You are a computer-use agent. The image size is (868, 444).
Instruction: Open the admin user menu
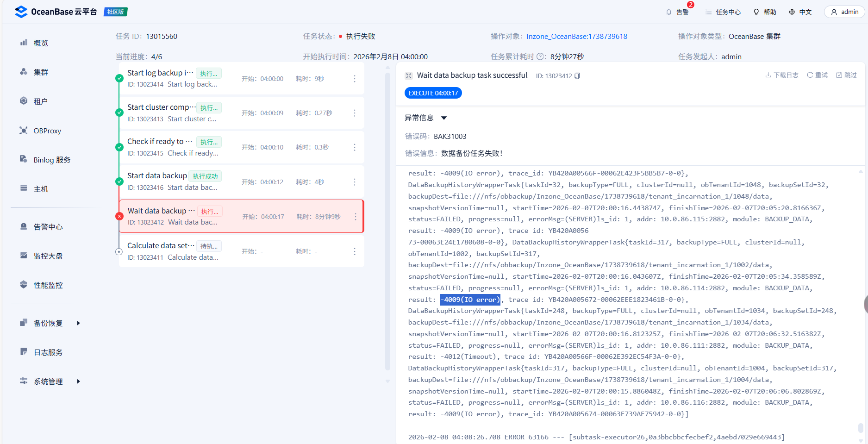[x=844, y=12]
